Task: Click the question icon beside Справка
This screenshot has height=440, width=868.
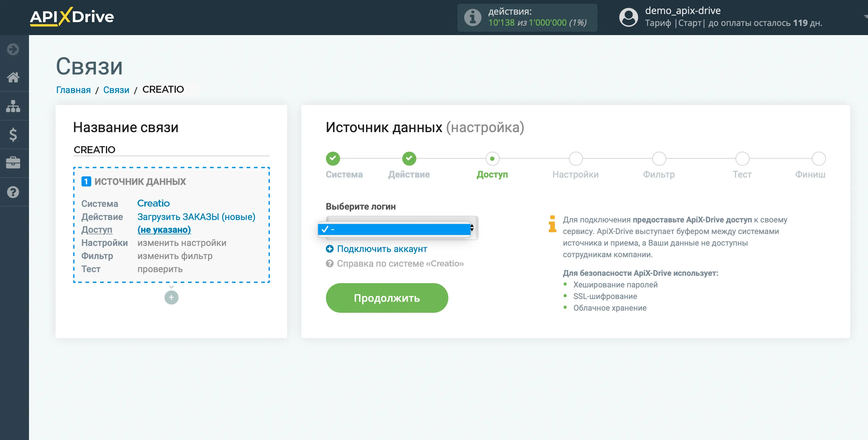Action: coord(330,263)
